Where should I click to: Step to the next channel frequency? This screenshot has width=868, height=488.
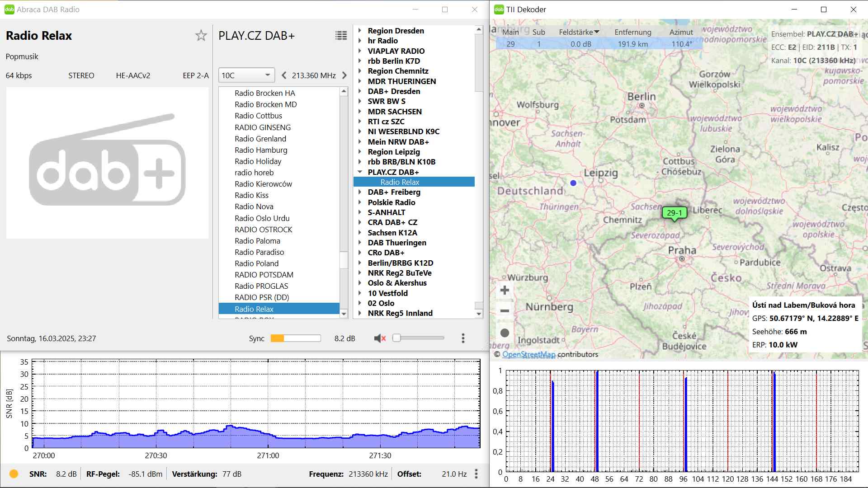click(x=344, y=75)
